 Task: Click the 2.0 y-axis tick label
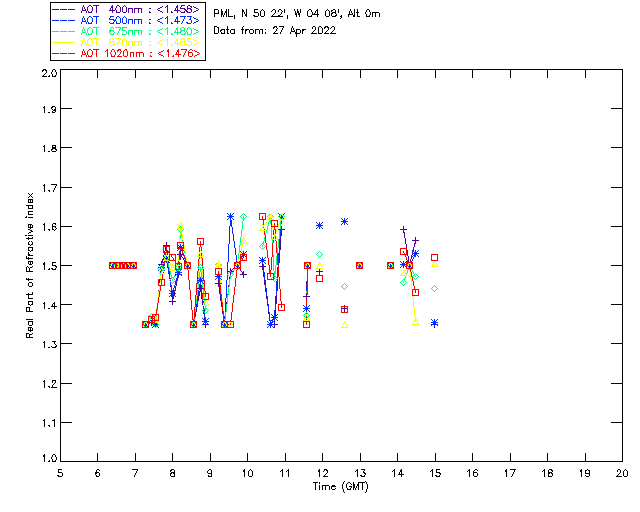pyautogui.click(x=49, y=73)
